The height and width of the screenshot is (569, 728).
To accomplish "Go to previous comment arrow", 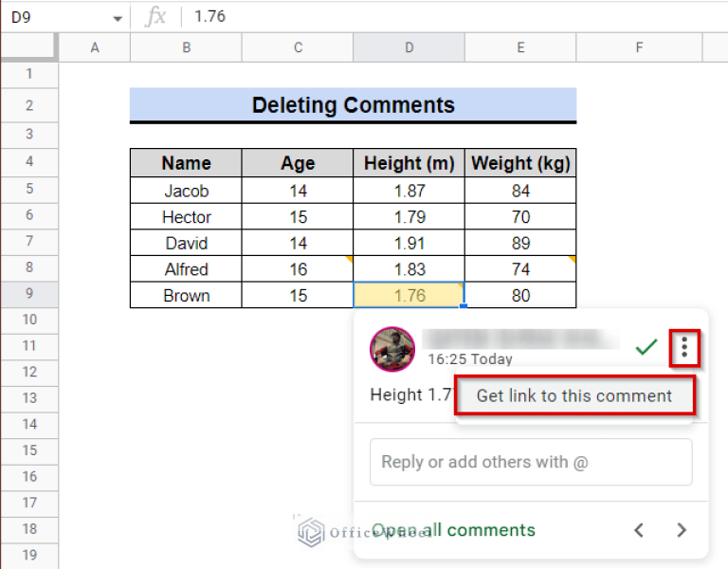I will 639,529.
